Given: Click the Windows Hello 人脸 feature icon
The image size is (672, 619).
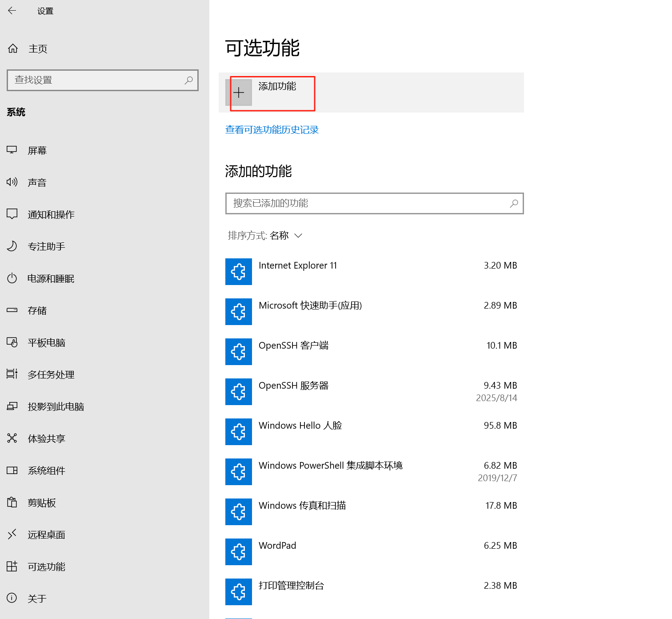Looking at the screenshot, I should (239, 432).
